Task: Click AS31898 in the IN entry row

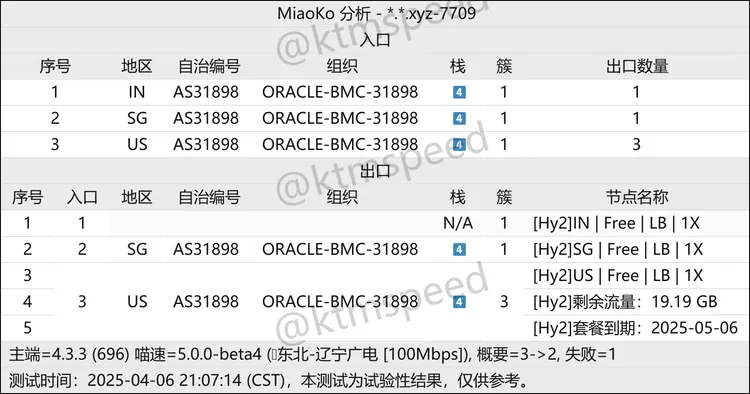Action: pyautogui.click(x=206, y=92)
